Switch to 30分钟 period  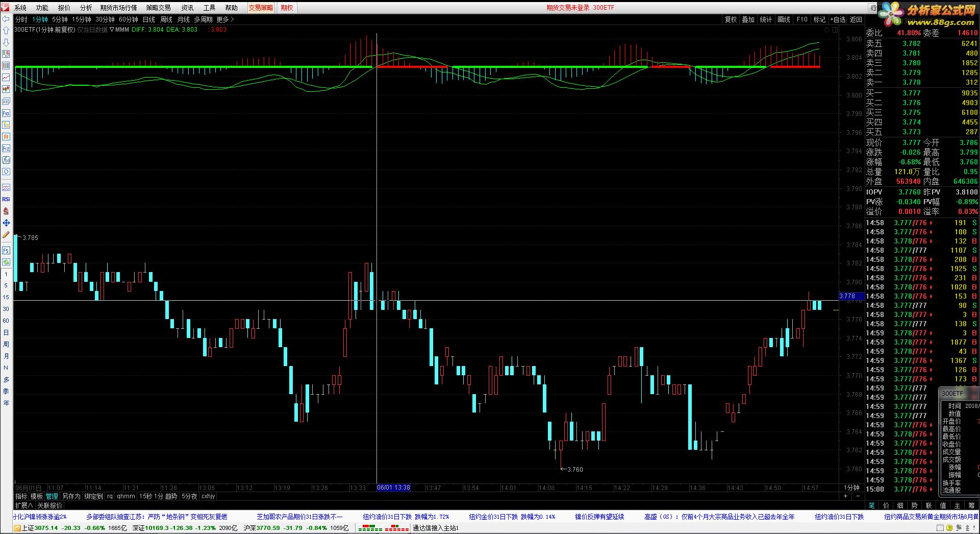[105, 19]
